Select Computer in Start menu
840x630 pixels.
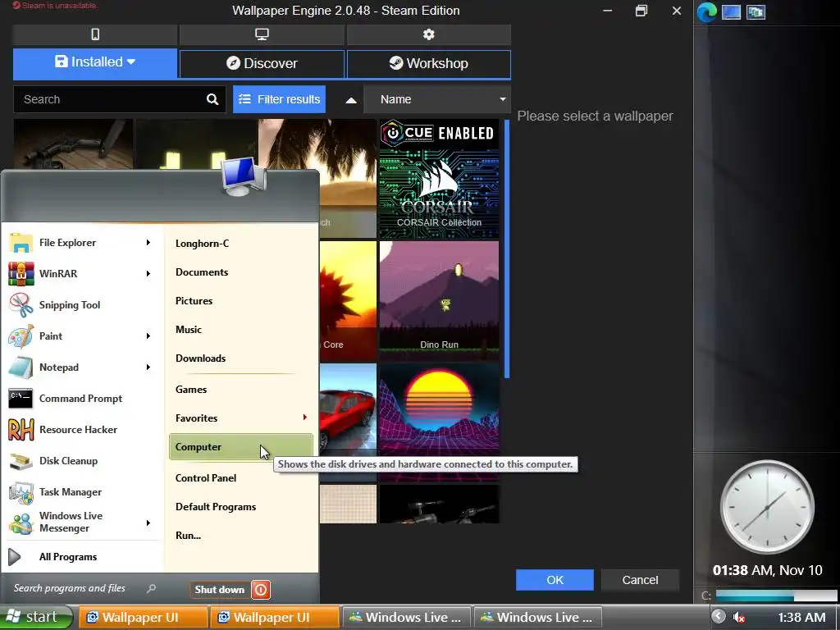point(240,447)
